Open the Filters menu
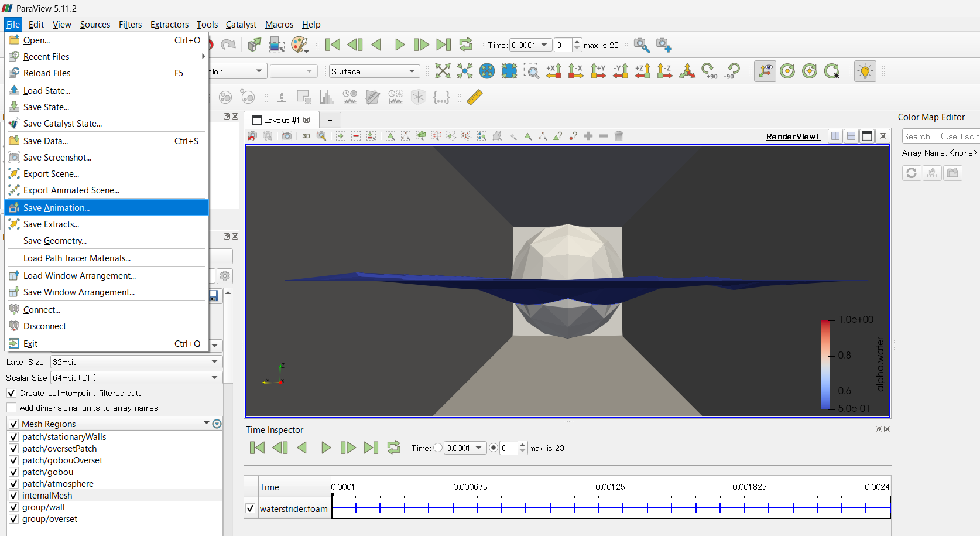 point(130,25)
